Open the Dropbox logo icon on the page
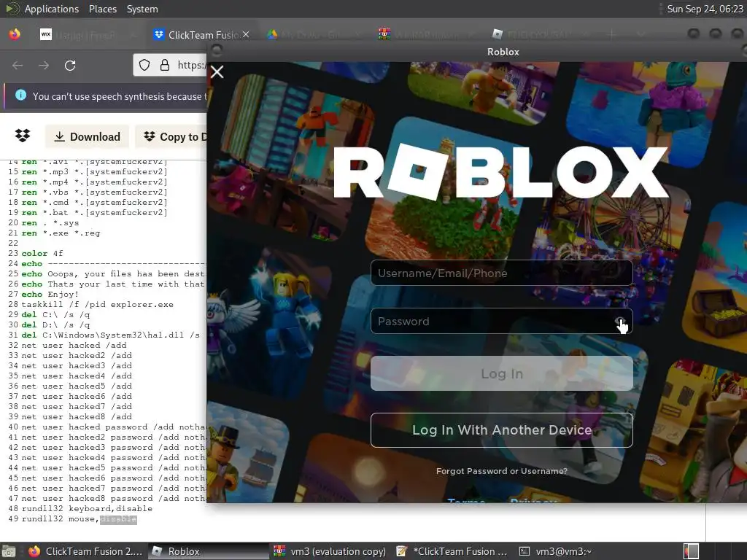Viewport: 747px width, 560px height. [x=23, y=136]
